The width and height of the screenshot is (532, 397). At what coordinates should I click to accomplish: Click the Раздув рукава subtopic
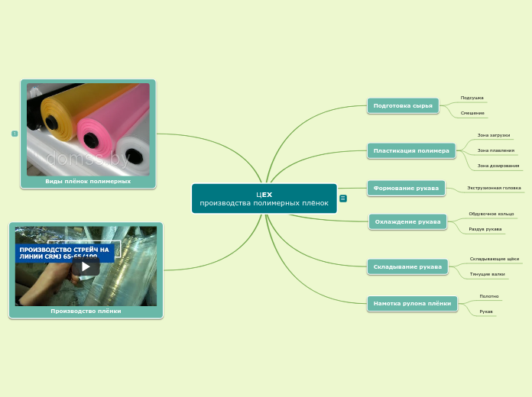click(485, 229)
